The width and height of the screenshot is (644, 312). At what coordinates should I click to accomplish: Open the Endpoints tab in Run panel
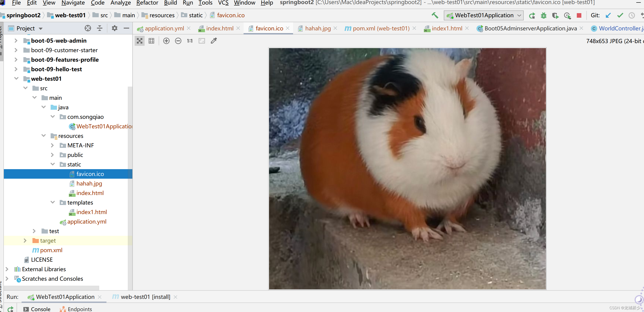[x=79, y=309]
